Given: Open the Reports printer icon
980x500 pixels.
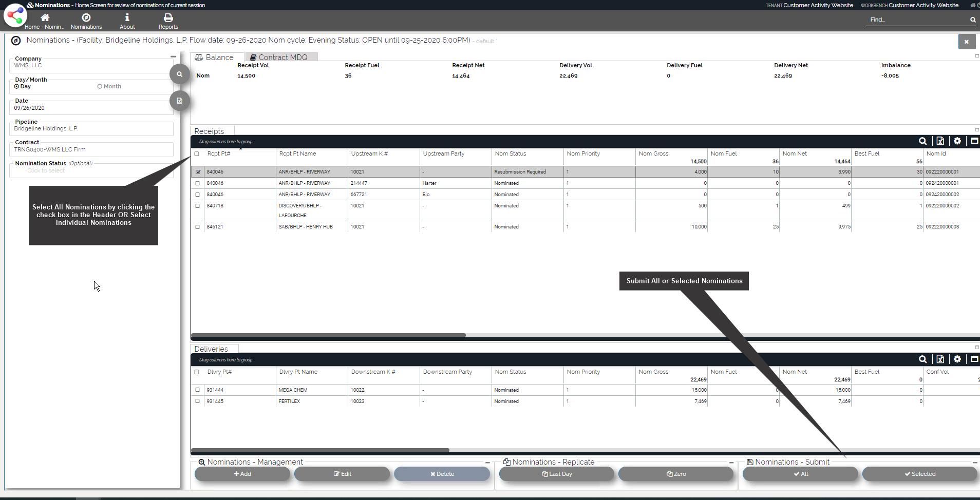Looking at the screenshot, I should pyautogui.click(x=168, y=18).
